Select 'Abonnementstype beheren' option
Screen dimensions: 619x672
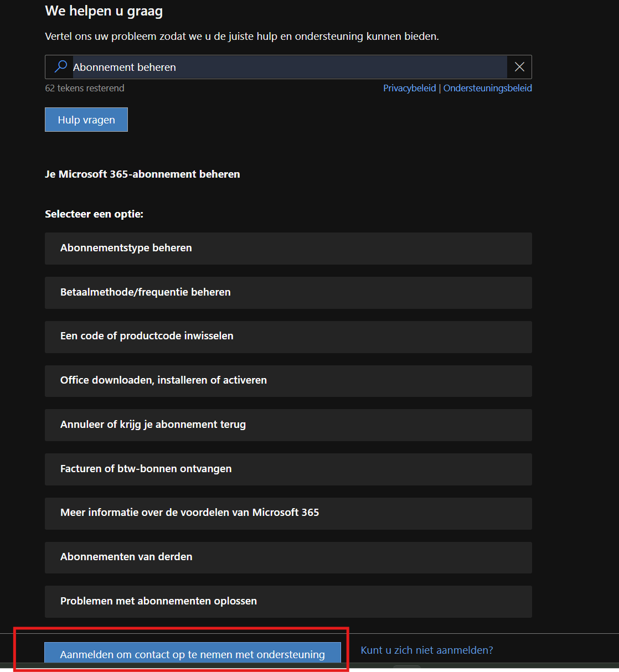[288, 248]
